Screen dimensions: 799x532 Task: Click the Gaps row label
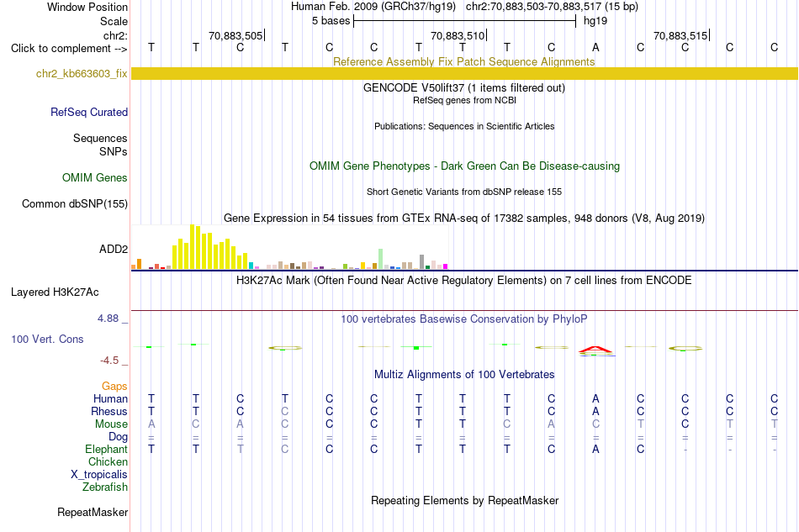point(114,386)
